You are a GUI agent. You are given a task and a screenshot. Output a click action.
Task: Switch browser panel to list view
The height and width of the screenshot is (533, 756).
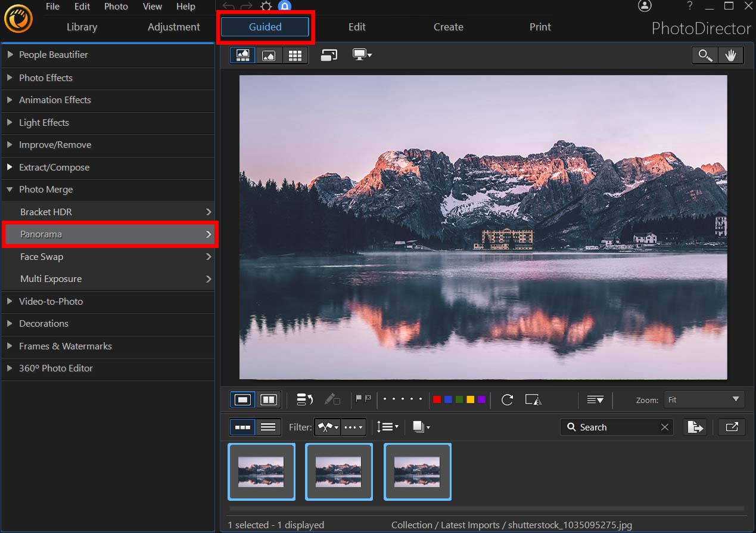(268, 427)
